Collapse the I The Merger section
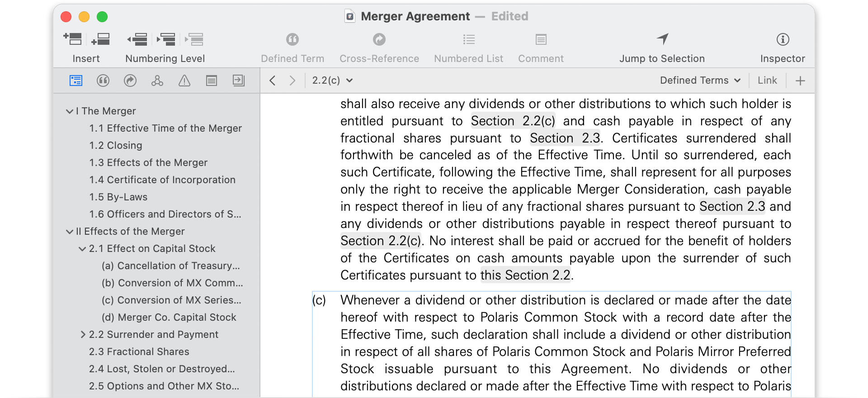The height and width of the screenshot is (398, 868). click(70, 111)
